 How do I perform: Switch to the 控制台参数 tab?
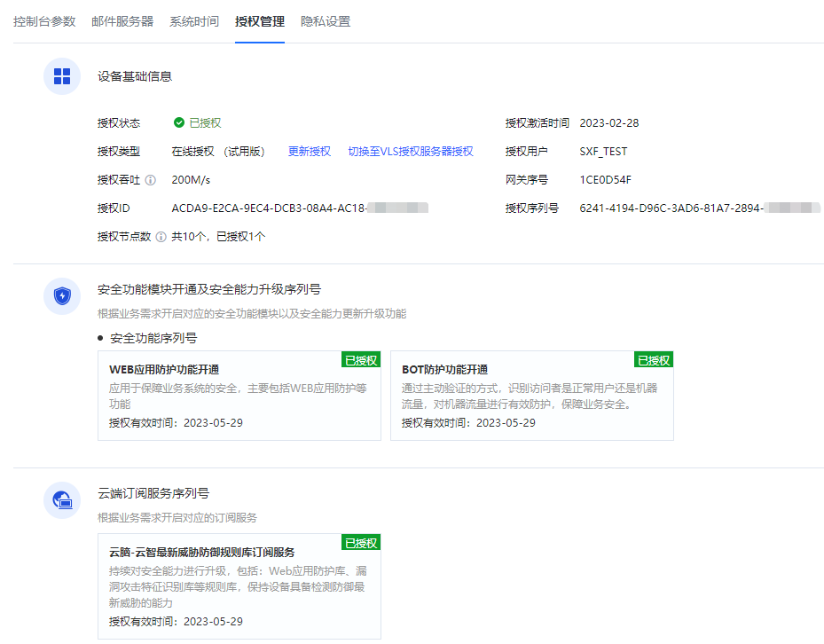[x=44, y=21]
